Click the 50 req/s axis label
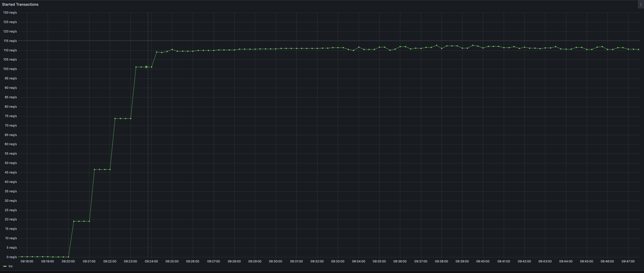644x273 pixels. [x=10, y=163]
